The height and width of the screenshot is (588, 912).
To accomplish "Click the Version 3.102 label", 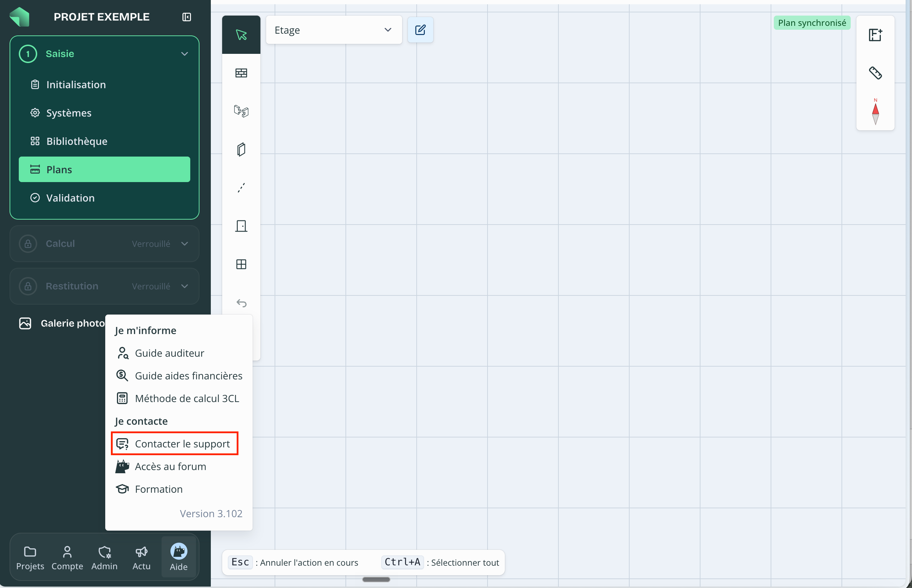I will [x=211, y=514].
